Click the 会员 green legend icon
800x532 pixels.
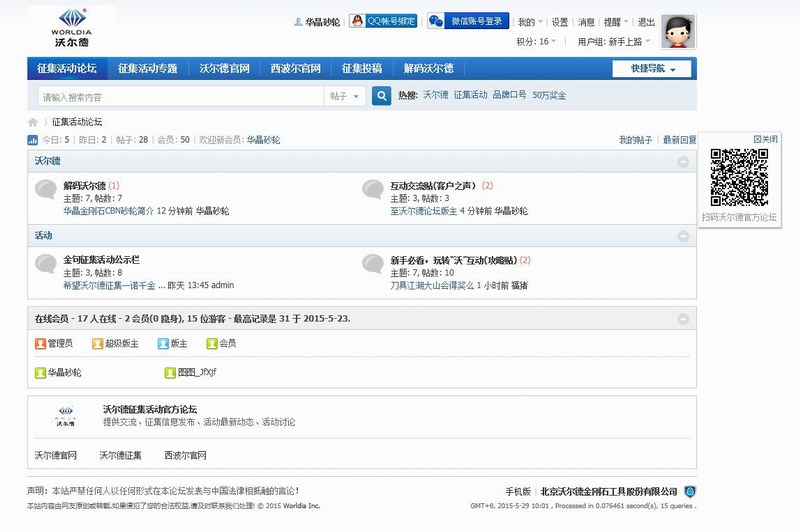pyautogui.click(x=212, y=344)
